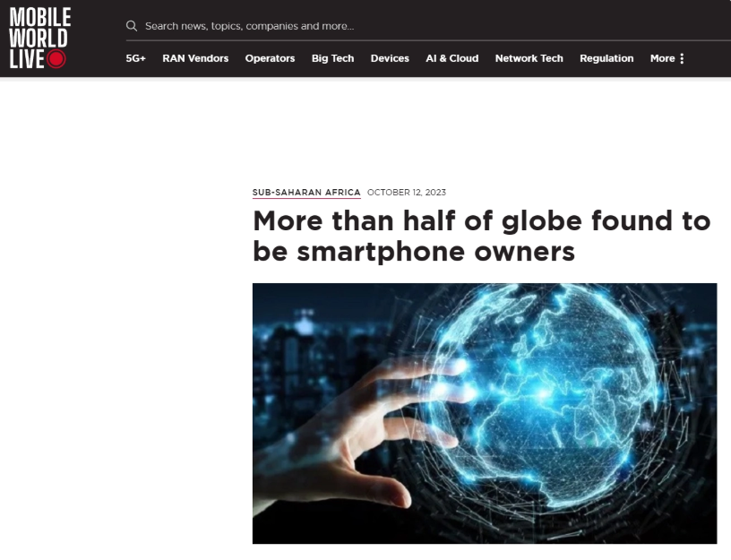The width and height of the screenshot is (731, 560).
Task: Go to Network Tech section
Action: tap(529, 58)
